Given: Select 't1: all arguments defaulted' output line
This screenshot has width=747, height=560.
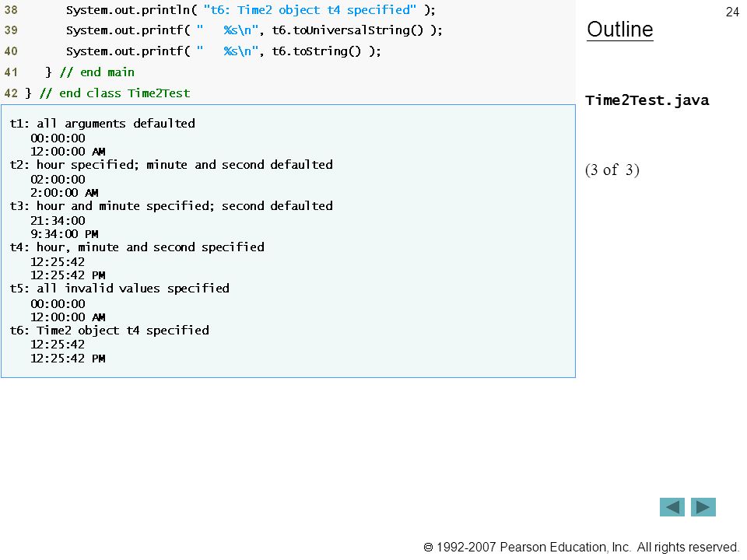Looking at the screenshot, I should click(103, 124).
